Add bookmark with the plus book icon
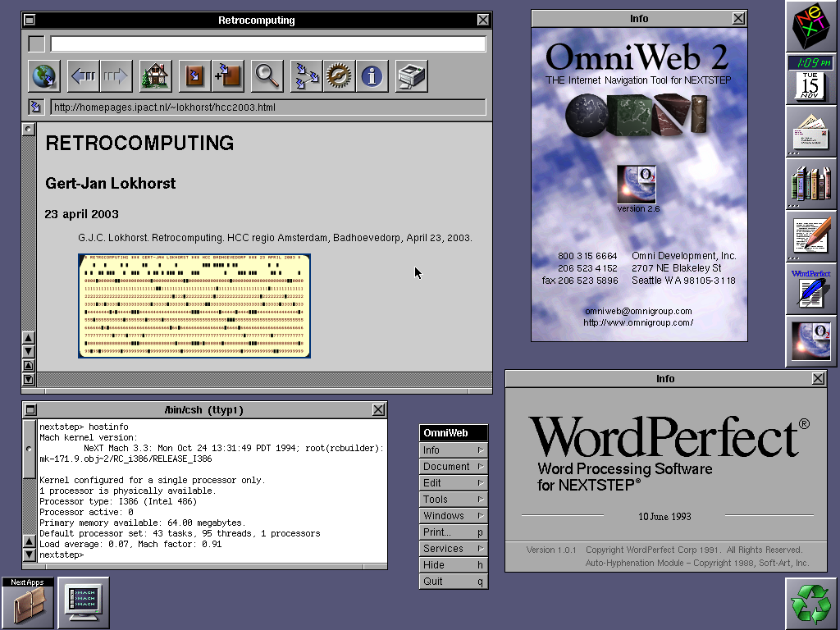 228,76
